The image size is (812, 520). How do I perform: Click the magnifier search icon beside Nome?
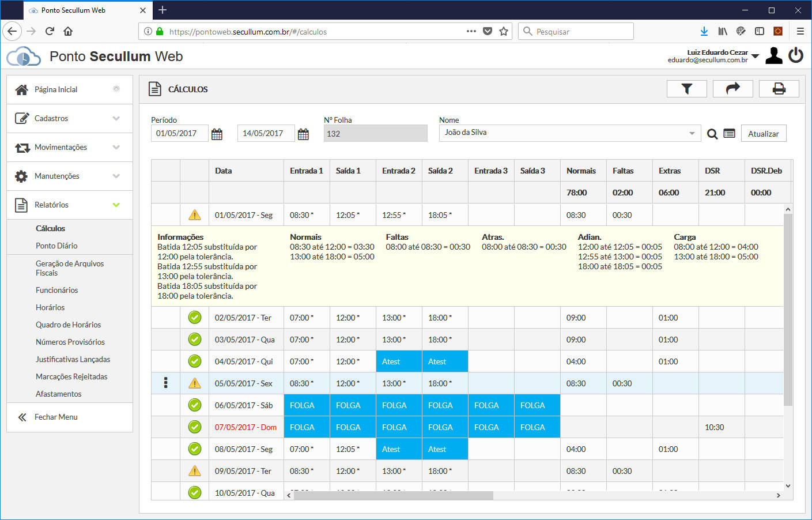point(712,134)
